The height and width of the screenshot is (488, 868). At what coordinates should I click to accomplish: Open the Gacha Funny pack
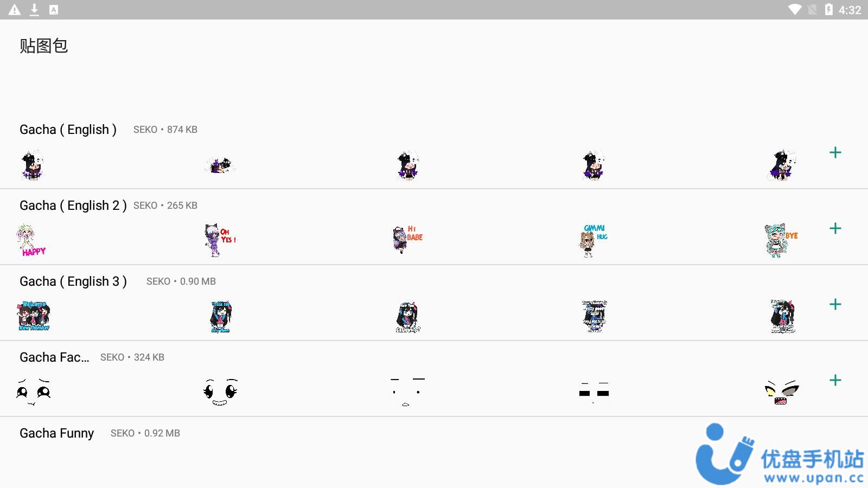coord(56,433)
